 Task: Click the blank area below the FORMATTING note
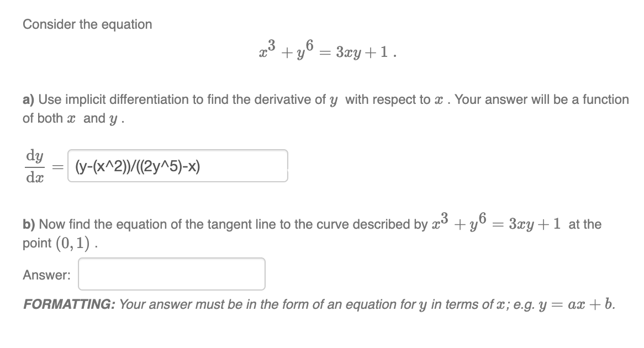click(x=320, y=331)
